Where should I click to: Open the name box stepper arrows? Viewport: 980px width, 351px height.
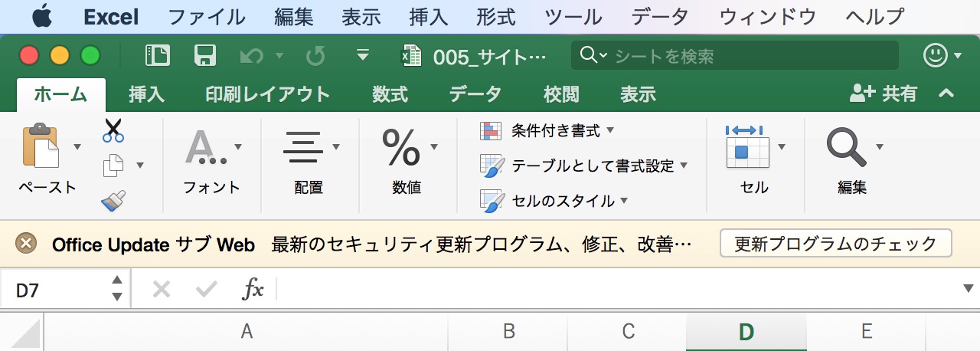click(x=116, y=288)
